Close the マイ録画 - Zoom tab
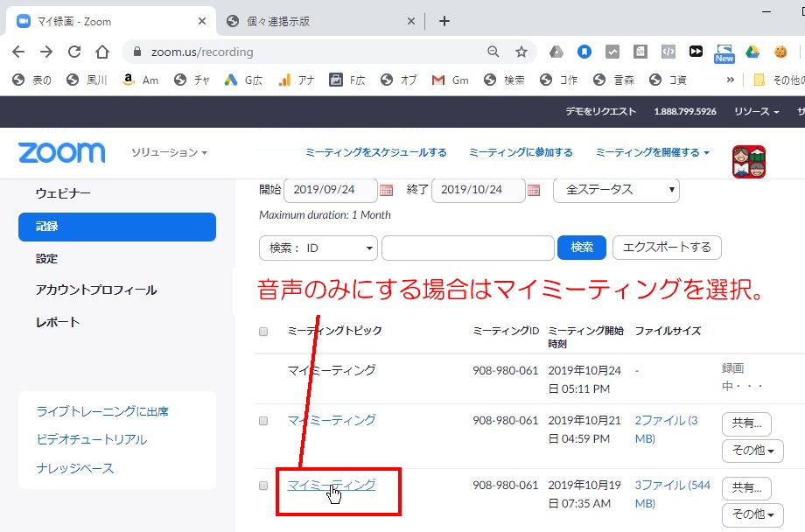Viewport: 805px width, 532px height. coord(202,21)
